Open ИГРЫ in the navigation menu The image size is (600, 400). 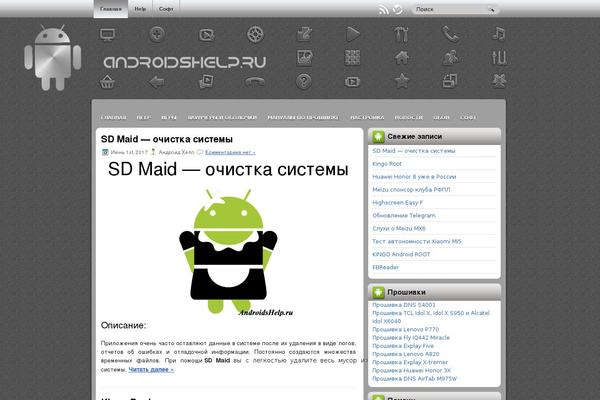(169, 117)
